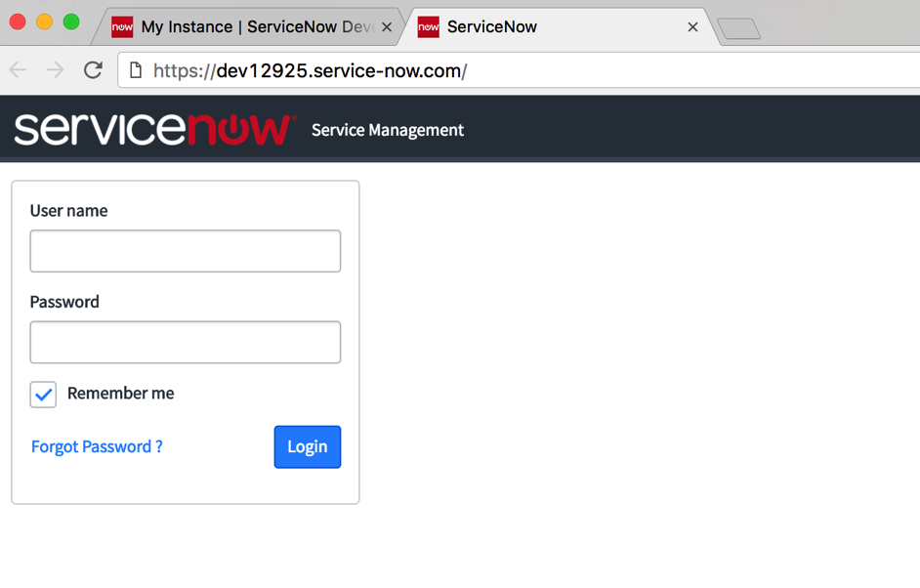Click the green fullscreen window button
Image resolution: width=920 pixels, height=588 pixels.
pyautogui.click(x=71, y=21)
